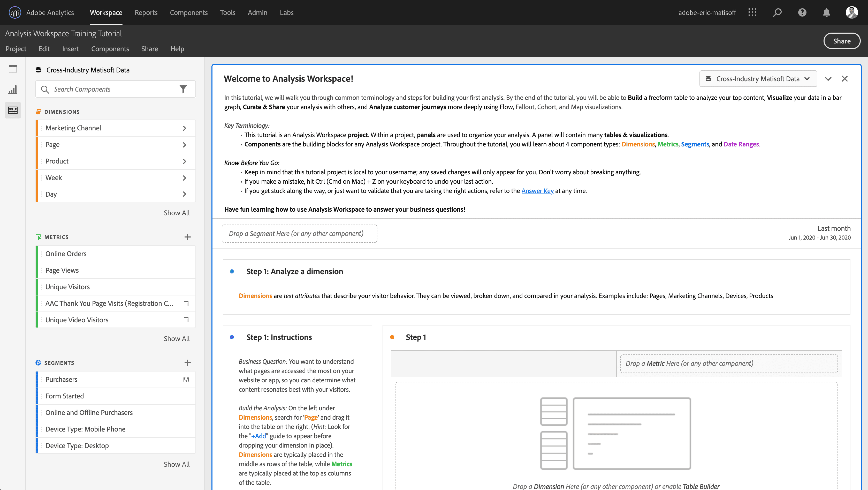This screenshot has width=868, height=490.
Task: Collapse the Welcome panel with its chevron
Action: pyautogui.click(x=828, y=79)
